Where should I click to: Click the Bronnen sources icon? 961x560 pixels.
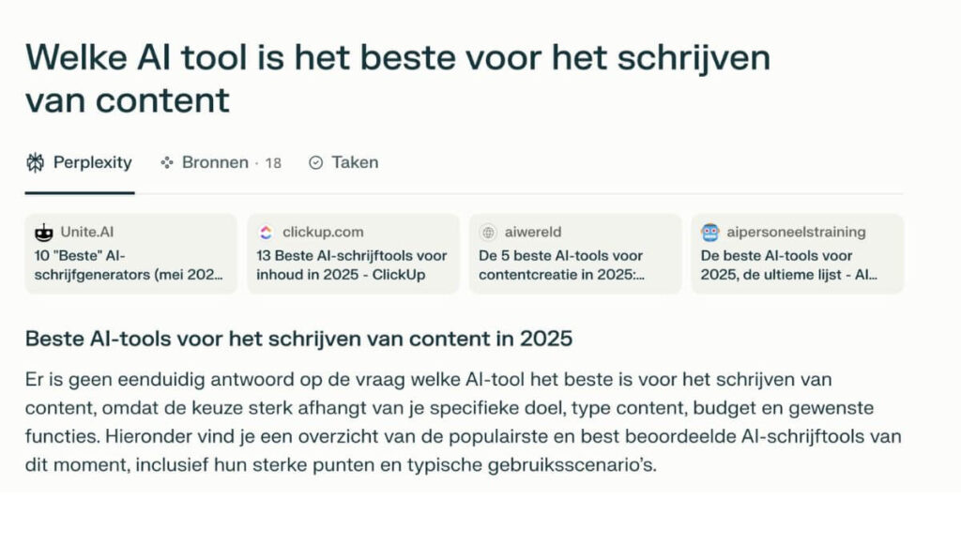pos(168,162)
